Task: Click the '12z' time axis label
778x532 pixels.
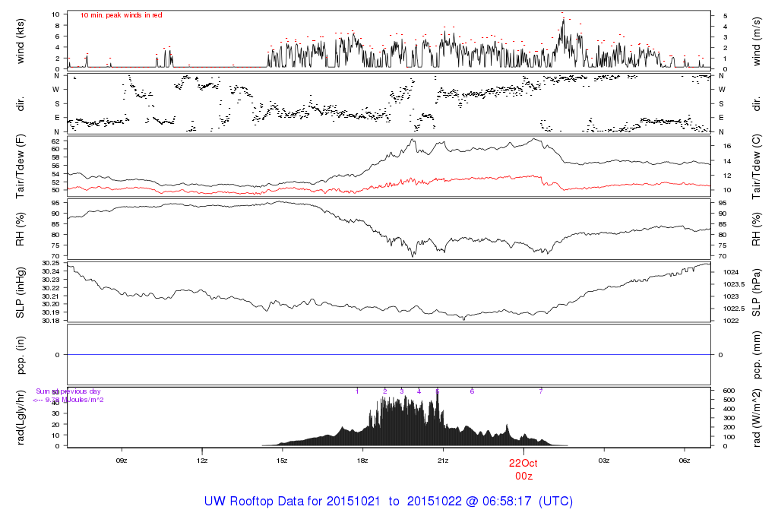Action: coord(202,461)
